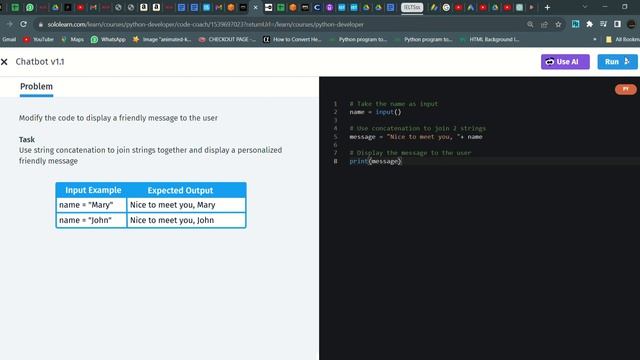Image resolution: width=640 pixels, height=360 pixels.
Task: Open the Extensions puzzle-piece menu
Action: (589, 24)
